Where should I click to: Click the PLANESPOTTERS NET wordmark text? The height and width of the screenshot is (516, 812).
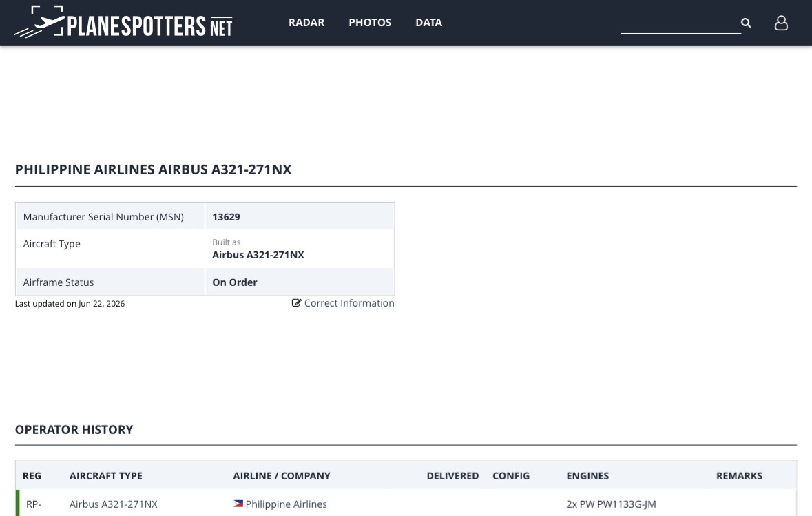[x=150, y=26]
